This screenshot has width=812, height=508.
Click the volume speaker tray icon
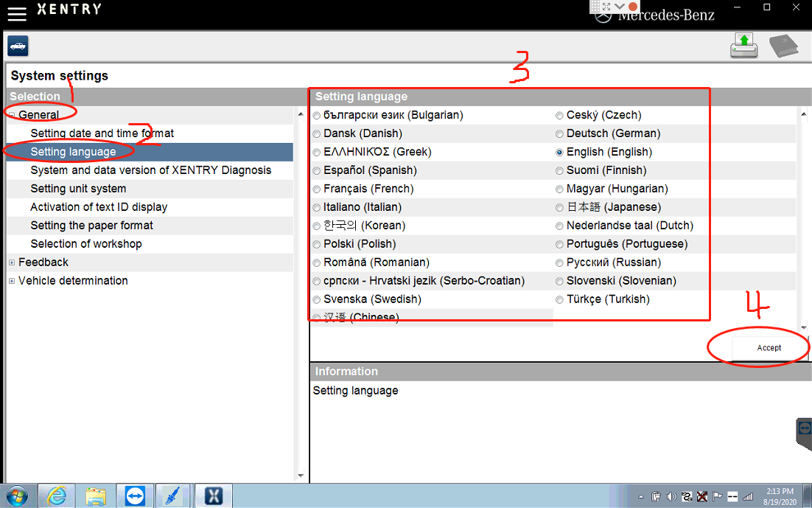(672, 497)
